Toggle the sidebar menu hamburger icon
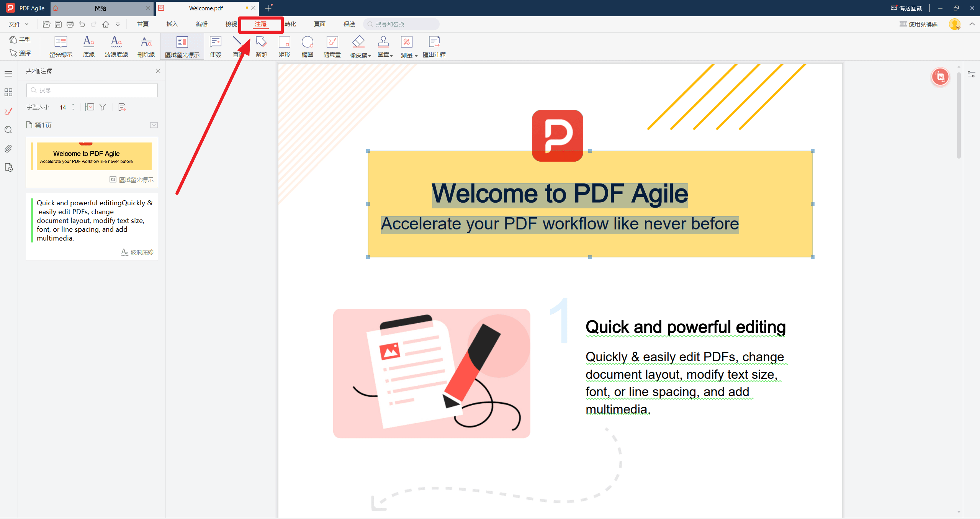The width and height of the screenshot is (980, 519). coord(8,74)
